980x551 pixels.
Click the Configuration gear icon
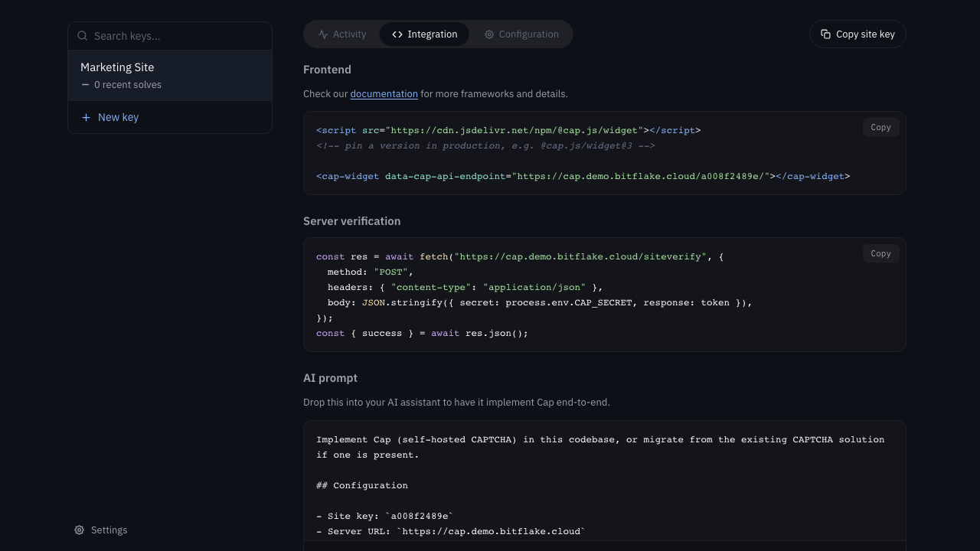point(489,34)
